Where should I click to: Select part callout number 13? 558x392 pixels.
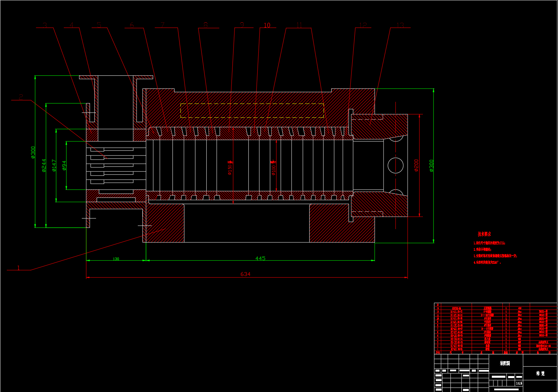[400, 25]
